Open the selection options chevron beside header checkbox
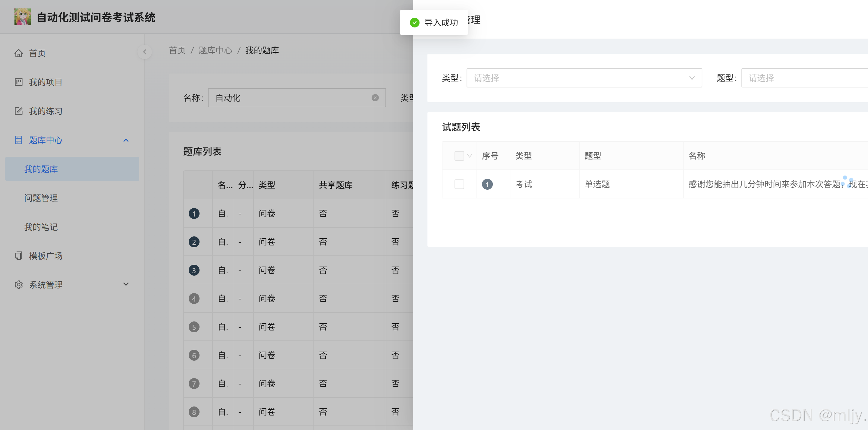 [x=469, y=156]
